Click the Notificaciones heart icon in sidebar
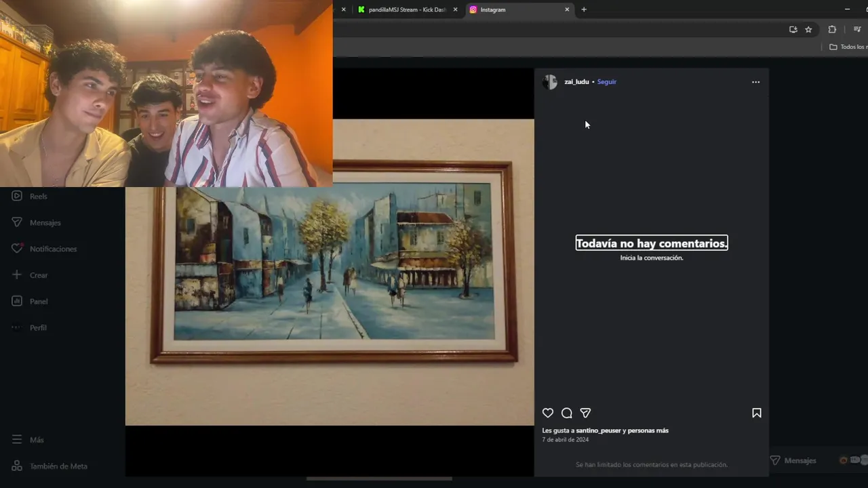 pyautogui.click(x=17, y=249)
